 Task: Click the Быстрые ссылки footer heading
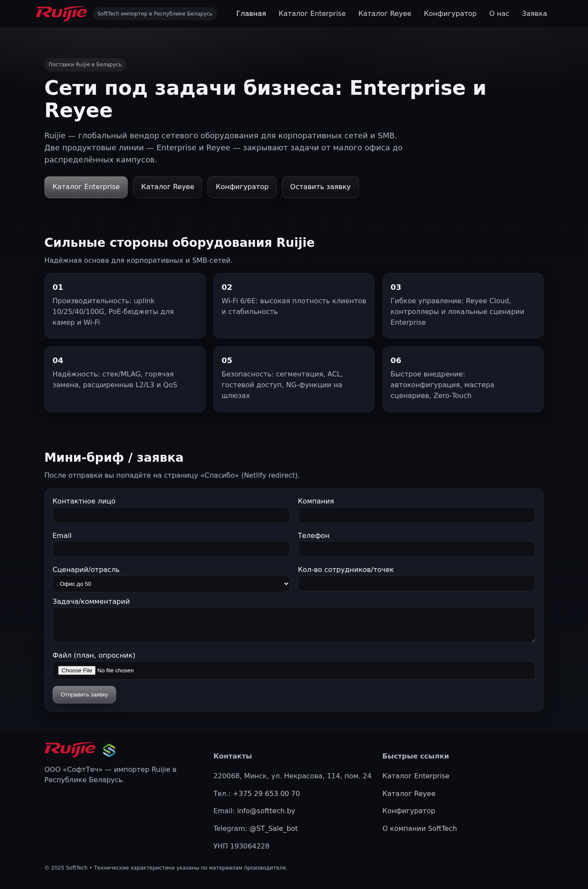[x=416, y=756]
